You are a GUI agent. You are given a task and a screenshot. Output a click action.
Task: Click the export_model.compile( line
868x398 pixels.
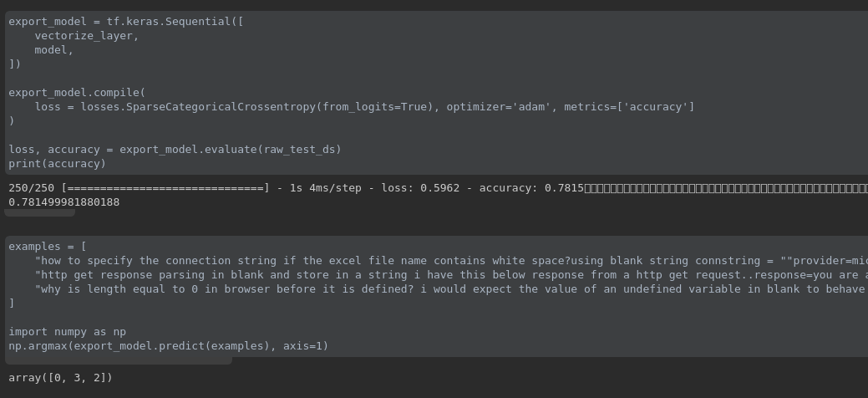[77, 93]
